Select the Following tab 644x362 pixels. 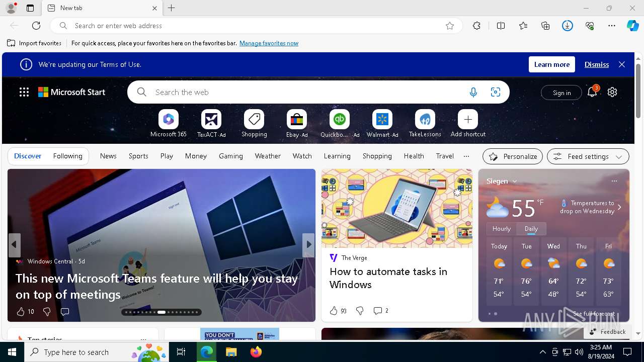click(x=68, y=156)
